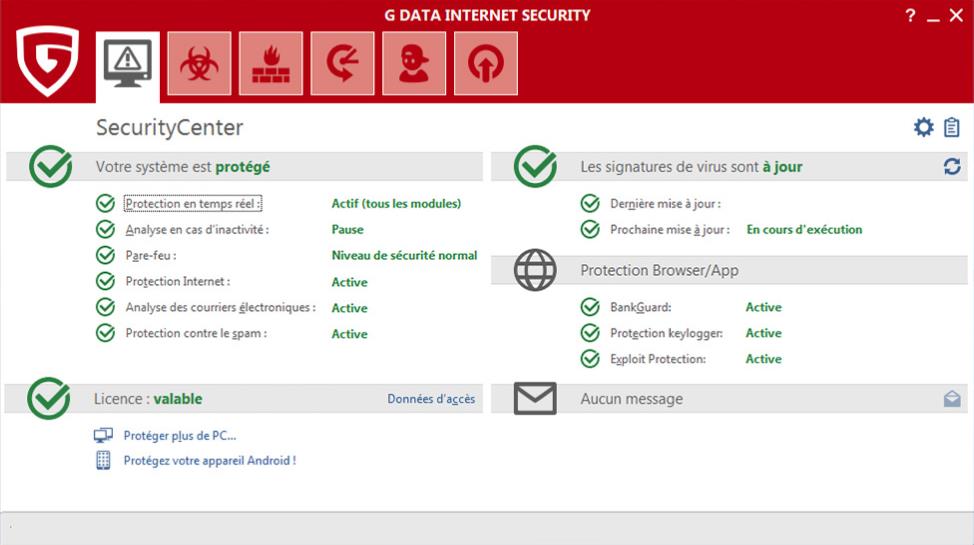Open the protocol clipboard icon
974x545 pixels.
(x=952, y=127)
